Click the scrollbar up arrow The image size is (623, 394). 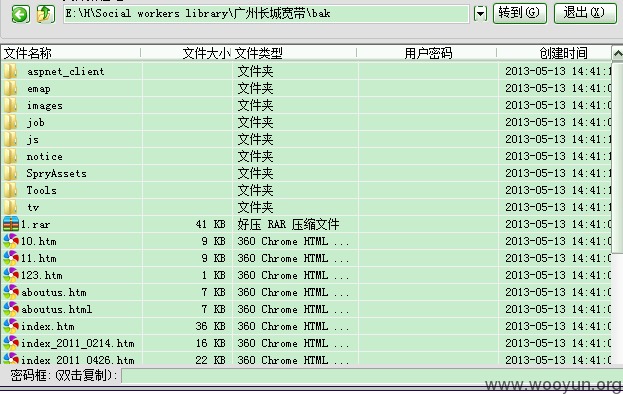[617, 53]
